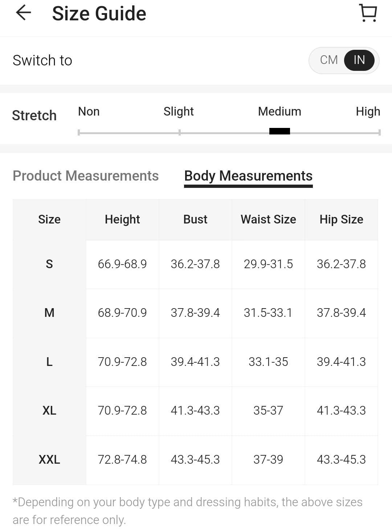Click the Non stretch label

(89, 112)
